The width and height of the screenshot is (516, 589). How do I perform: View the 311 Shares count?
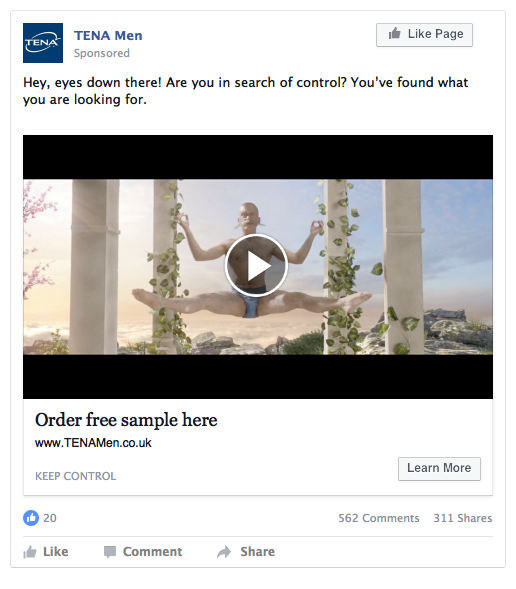463,518
